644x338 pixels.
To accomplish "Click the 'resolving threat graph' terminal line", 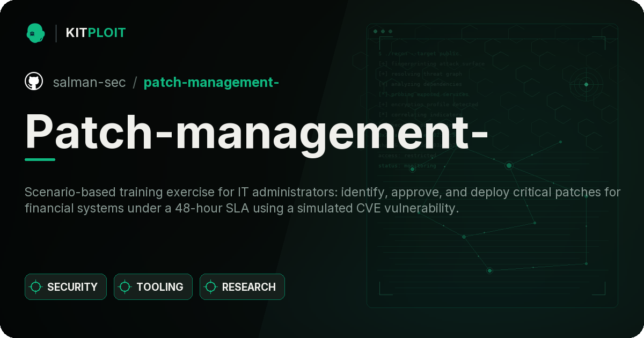I will pyautogui.click(x=420, y=74).
